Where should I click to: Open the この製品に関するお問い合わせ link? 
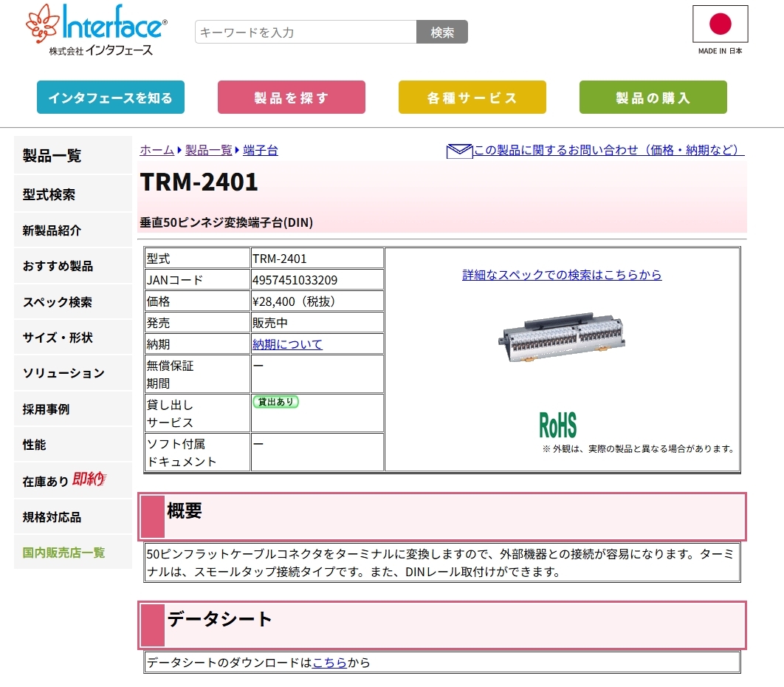coord(608,150)
